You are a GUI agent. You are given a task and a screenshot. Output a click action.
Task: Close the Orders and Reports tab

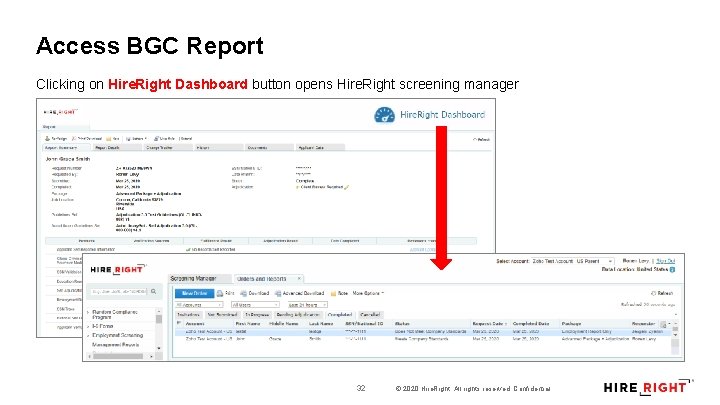click(299, 278)
